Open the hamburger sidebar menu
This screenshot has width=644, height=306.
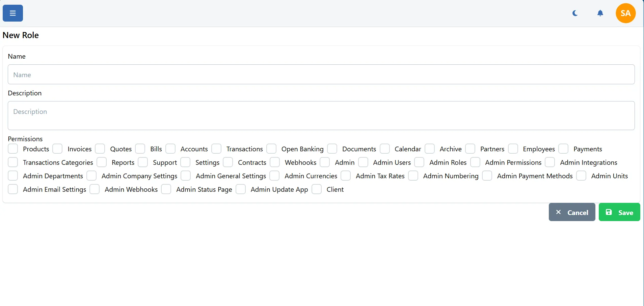pos(13,13)
